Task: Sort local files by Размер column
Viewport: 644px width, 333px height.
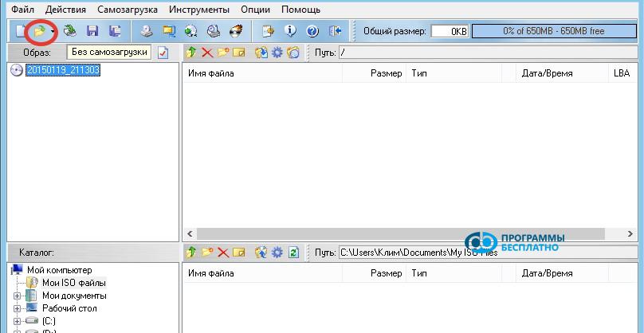Action: pos(374,273)
